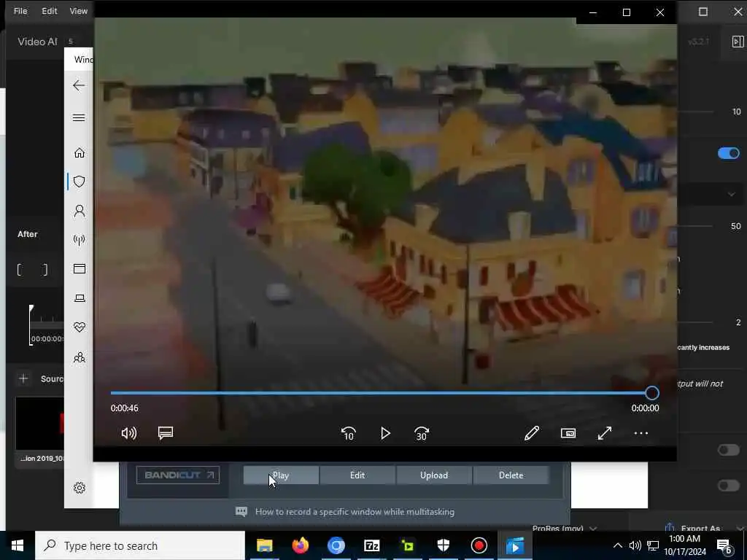Start the video with the play icon
This screenshot has height=560, width=747.
[x=385, y=433]
